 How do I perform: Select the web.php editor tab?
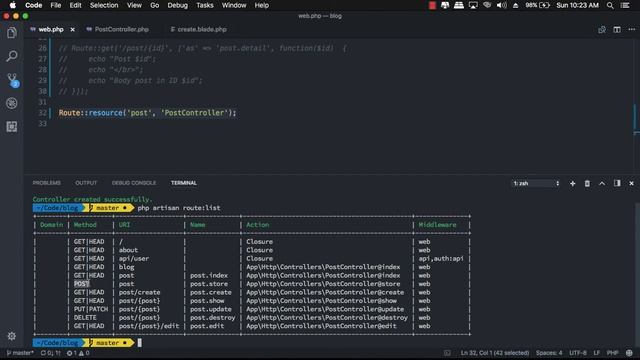[x=51, y=29]
